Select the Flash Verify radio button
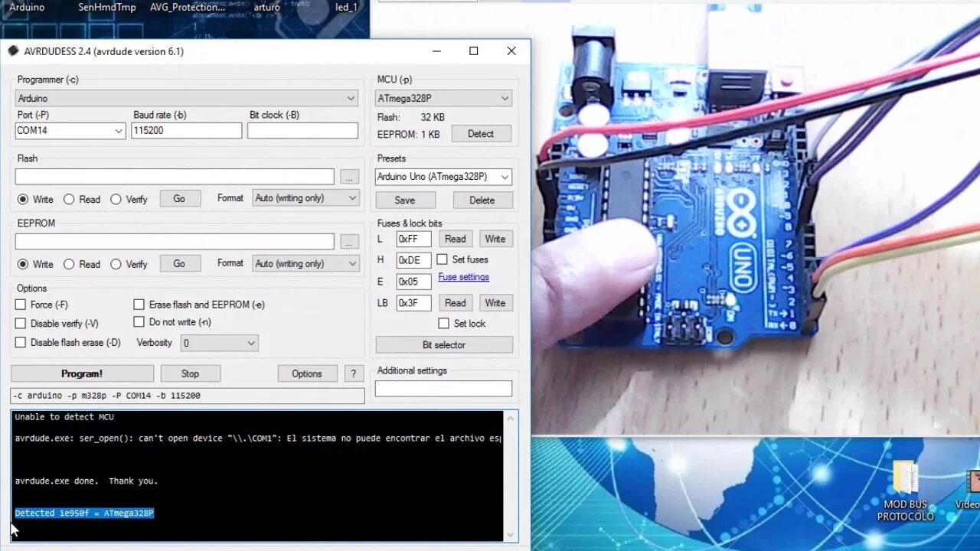Viewport: 980px width, 551px height. point(116,199)
